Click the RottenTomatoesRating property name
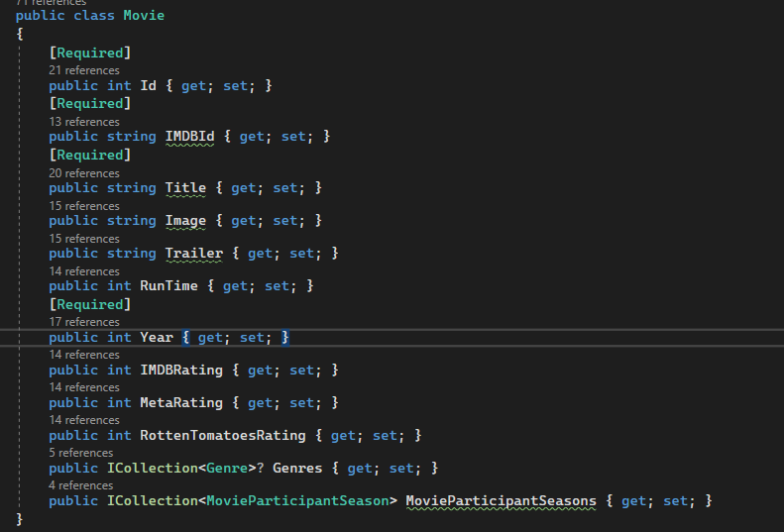784x532 pixels. [x=223, y=436]
